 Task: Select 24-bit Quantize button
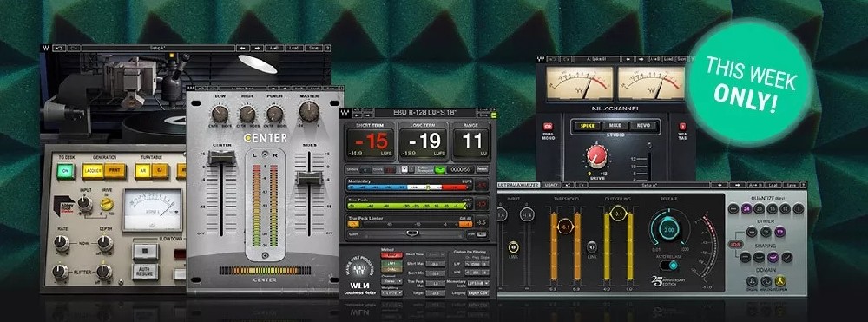[x=746, y=208]
